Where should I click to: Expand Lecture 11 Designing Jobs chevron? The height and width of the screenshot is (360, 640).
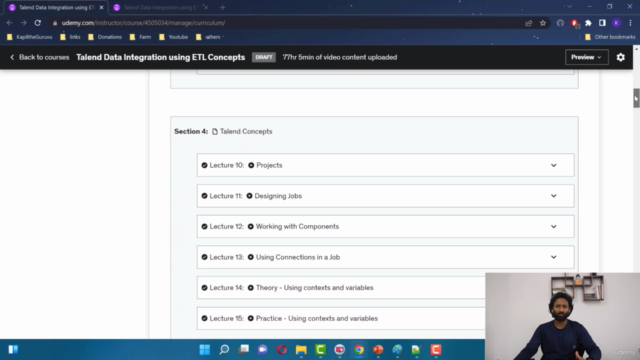point(553,196)
